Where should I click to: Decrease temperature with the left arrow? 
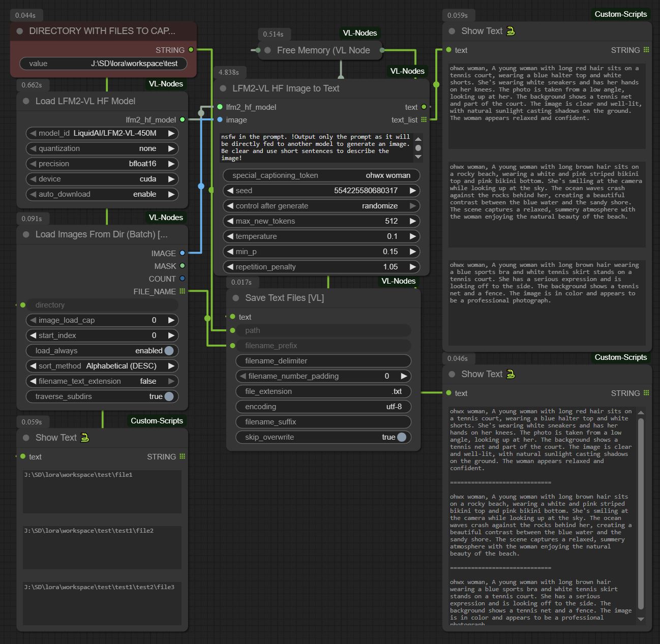(x=230, y=236)
